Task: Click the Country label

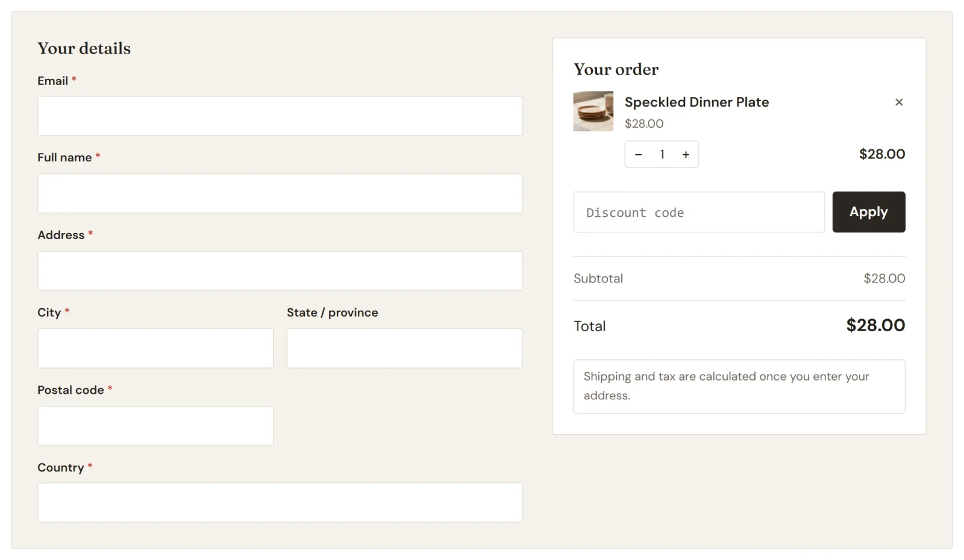Action: (x=61, y=467)
